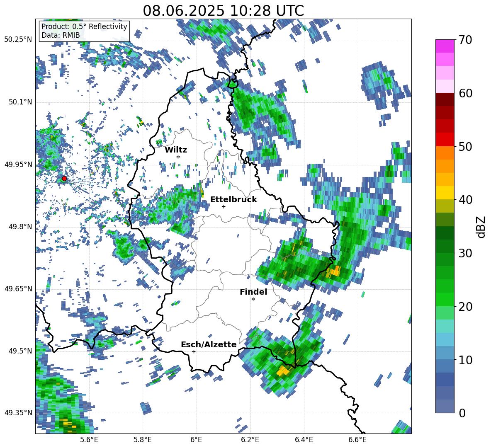Click the red radar site marker dot

click(x=64, y=179)
